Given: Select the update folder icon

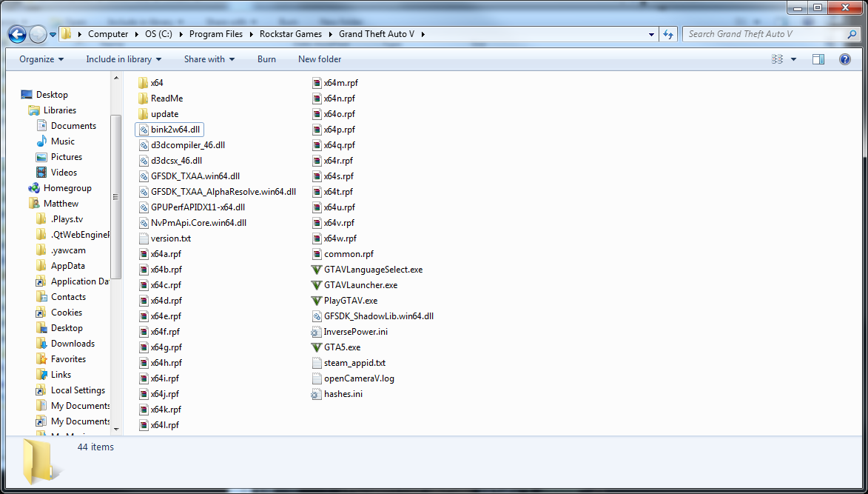Looking at the screenshot, I should [x=143, y=113].
